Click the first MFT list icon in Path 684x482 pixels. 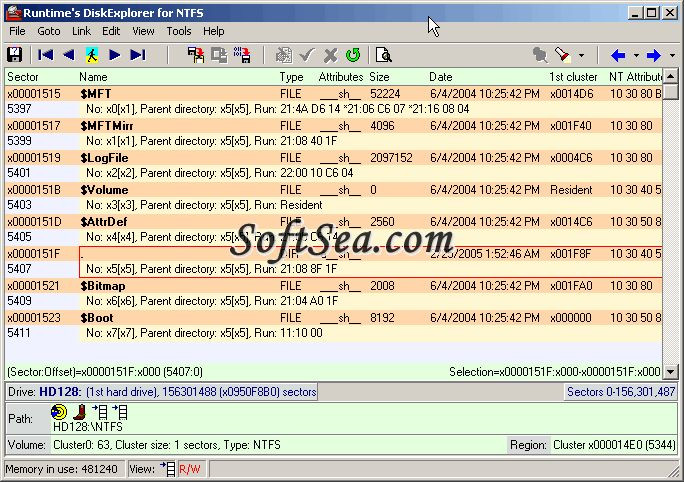100,412
